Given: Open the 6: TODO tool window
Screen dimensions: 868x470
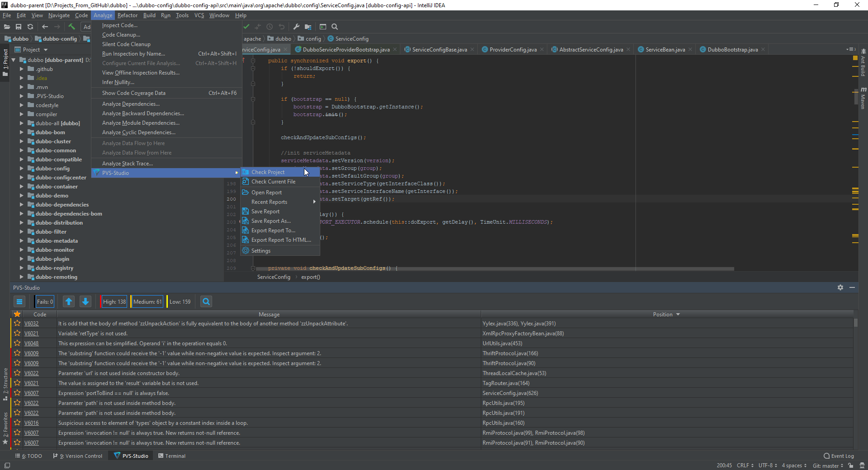Looking at the screenshot, I should pos(28,456).
